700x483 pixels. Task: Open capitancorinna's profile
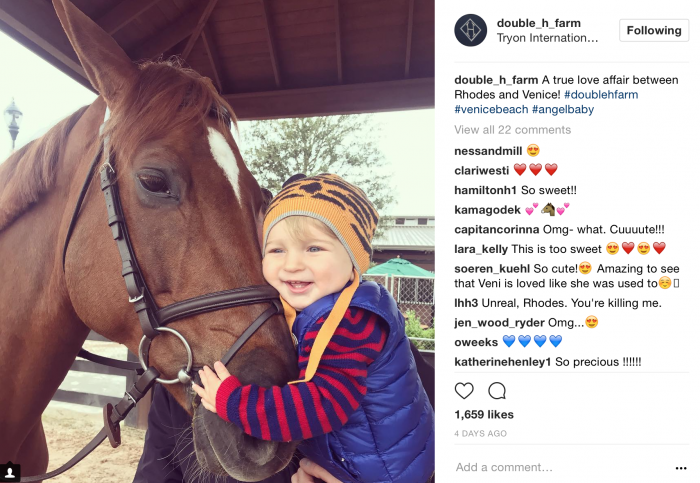coord(496,229)
